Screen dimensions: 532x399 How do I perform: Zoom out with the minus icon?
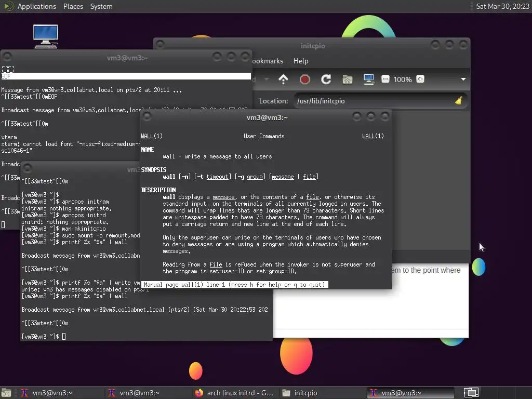click(x=385, y=79)
